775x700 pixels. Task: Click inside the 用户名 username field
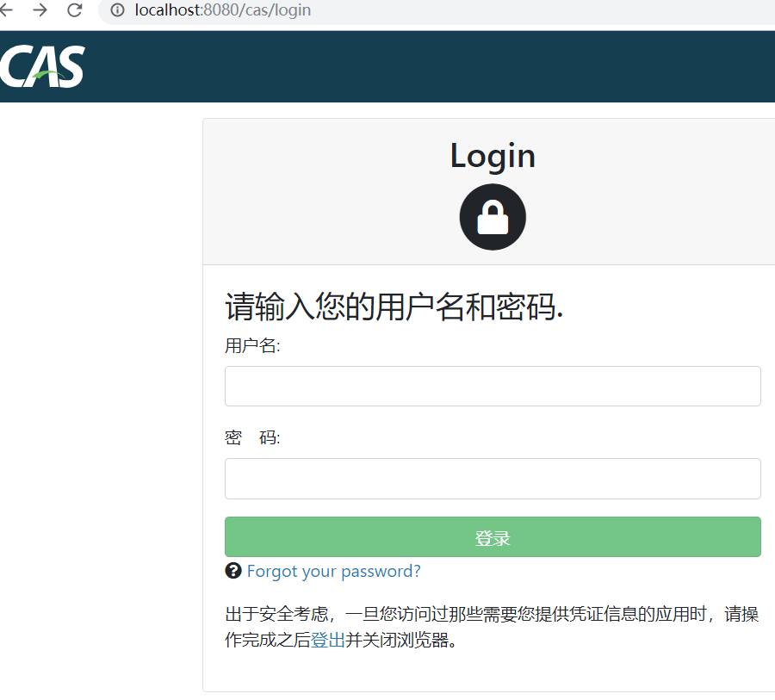[x=492, y=386]
